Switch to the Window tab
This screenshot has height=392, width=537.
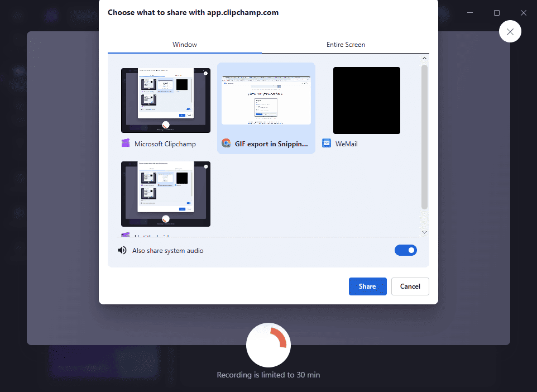click(184, 45)
